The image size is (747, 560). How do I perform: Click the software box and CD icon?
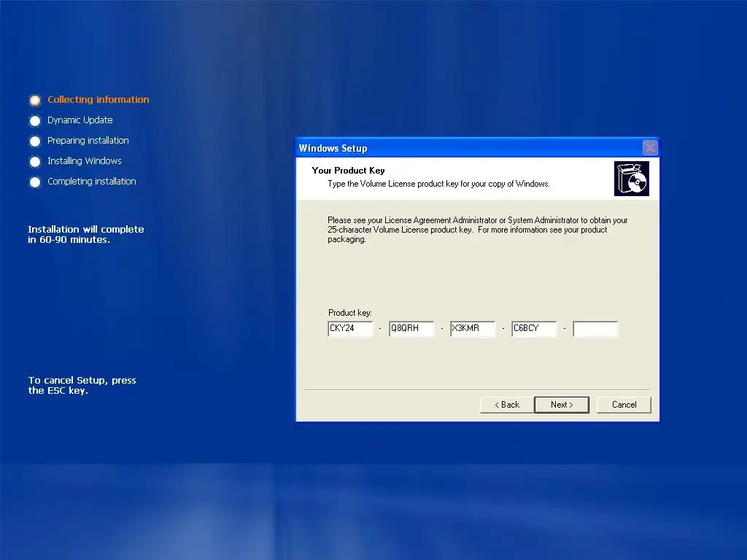(632, 179)
